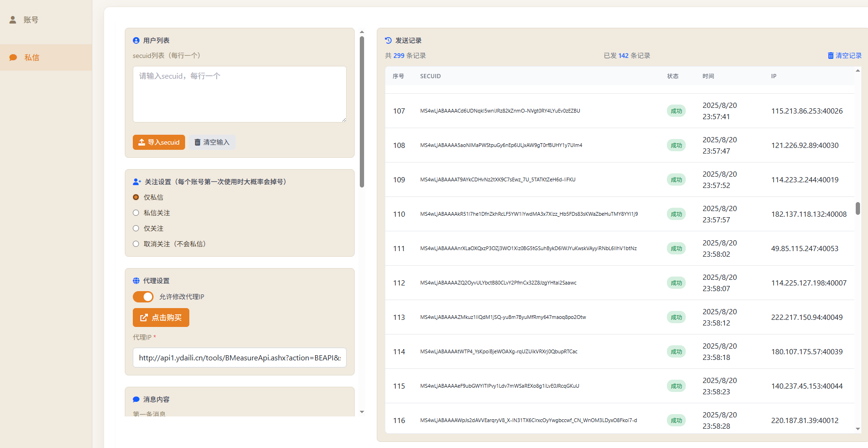Image resolution: width=868 pixels, height=448 pixels.
Task: Click the 成功 status badge in row 115
Action: coord(676,386)
